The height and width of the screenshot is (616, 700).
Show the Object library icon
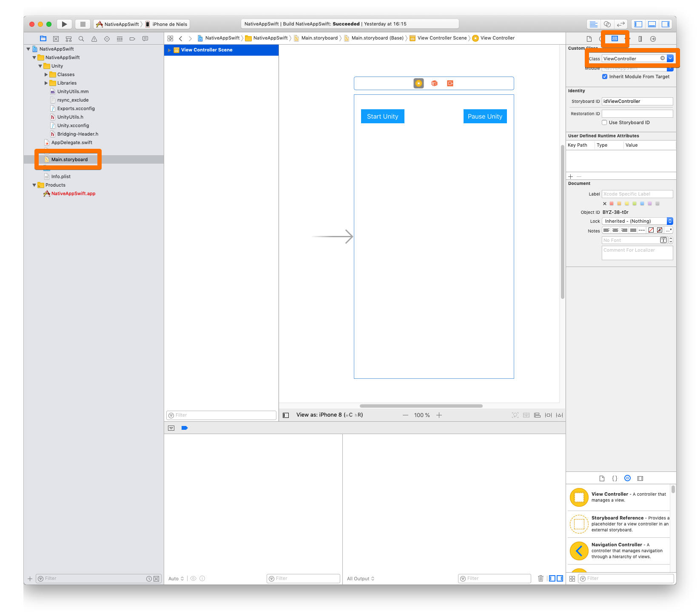627,478
